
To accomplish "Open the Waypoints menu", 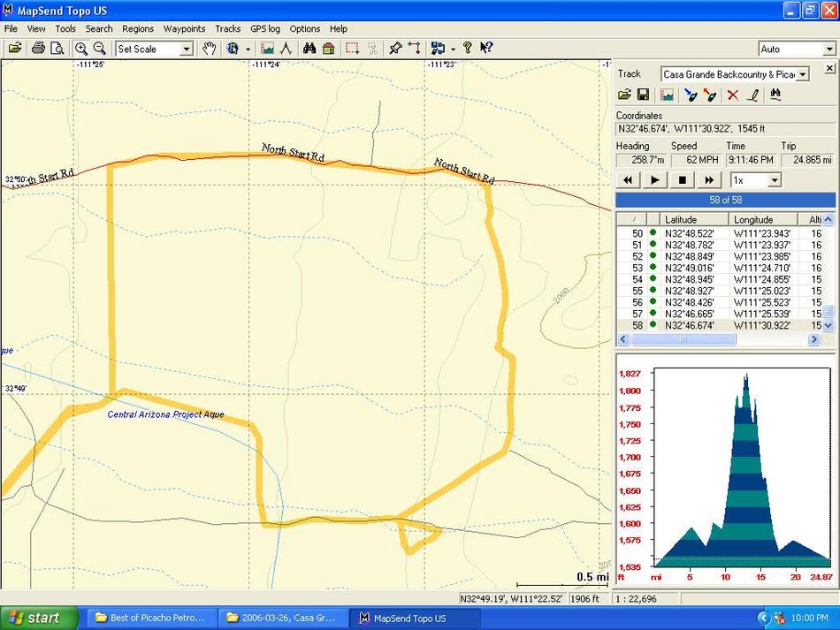I will click(185, 28).
